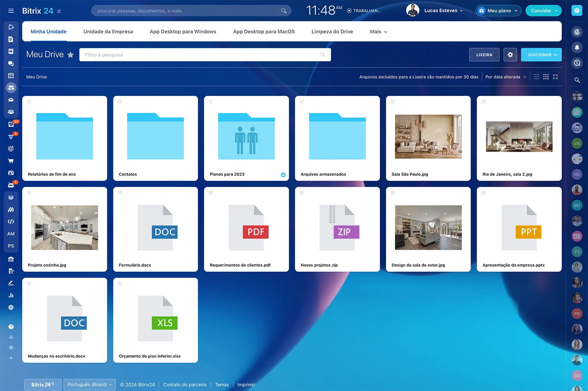
Task: Open the Português (Brasil) language selector
Action: 89,384
